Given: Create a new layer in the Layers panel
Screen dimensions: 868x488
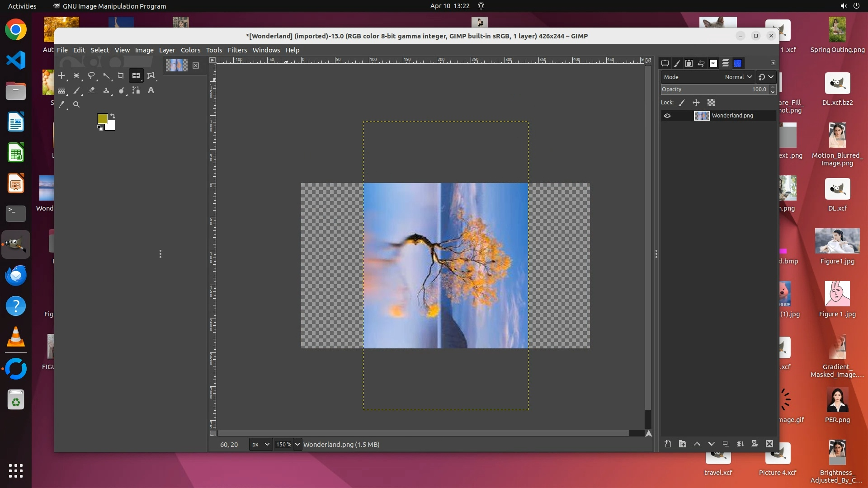Looking at the screenshot, I should point(668,444).
